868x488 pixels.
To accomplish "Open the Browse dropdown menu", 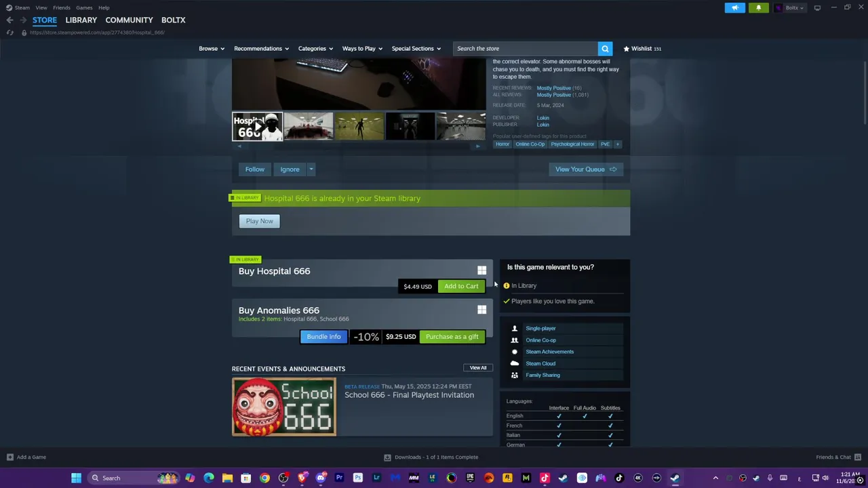I will [211, 49].
